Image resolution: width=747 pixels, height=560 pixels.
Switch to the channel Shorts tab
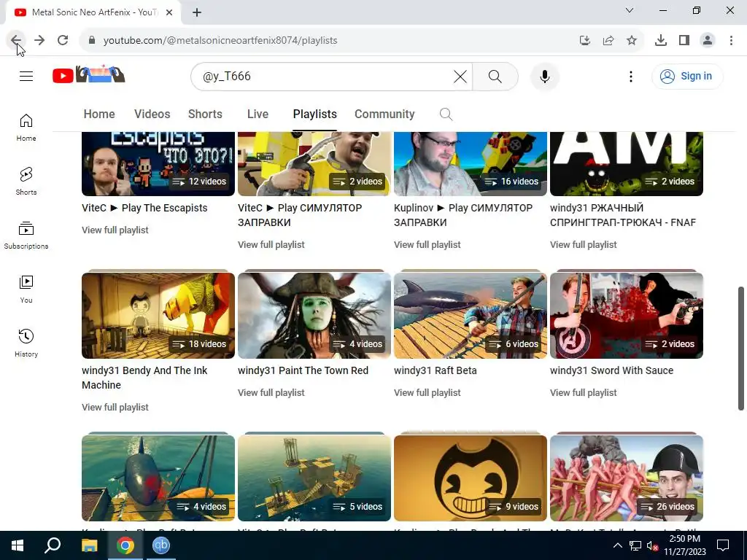tap(205, 114)
